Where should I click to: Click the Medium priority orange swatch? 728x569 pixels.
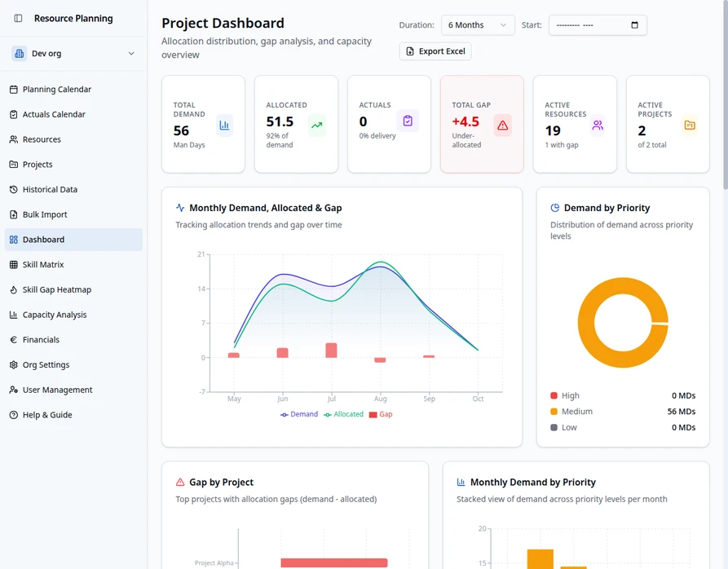point(554,411)
